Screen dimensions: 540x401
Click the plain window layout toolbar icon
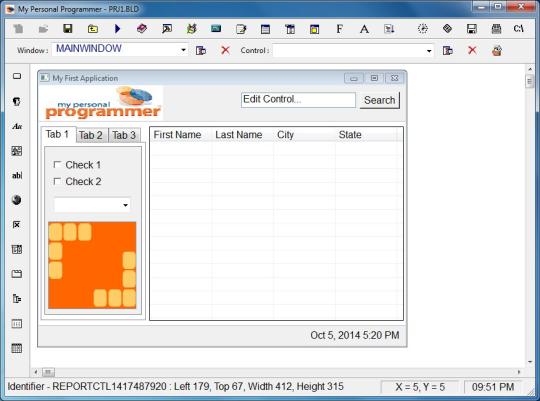click(x=266, y=29)
